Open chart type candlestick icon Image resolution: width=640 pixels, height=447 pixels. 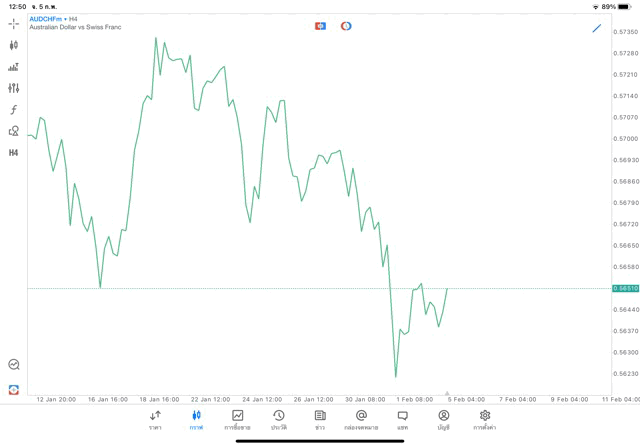point(14,45)
